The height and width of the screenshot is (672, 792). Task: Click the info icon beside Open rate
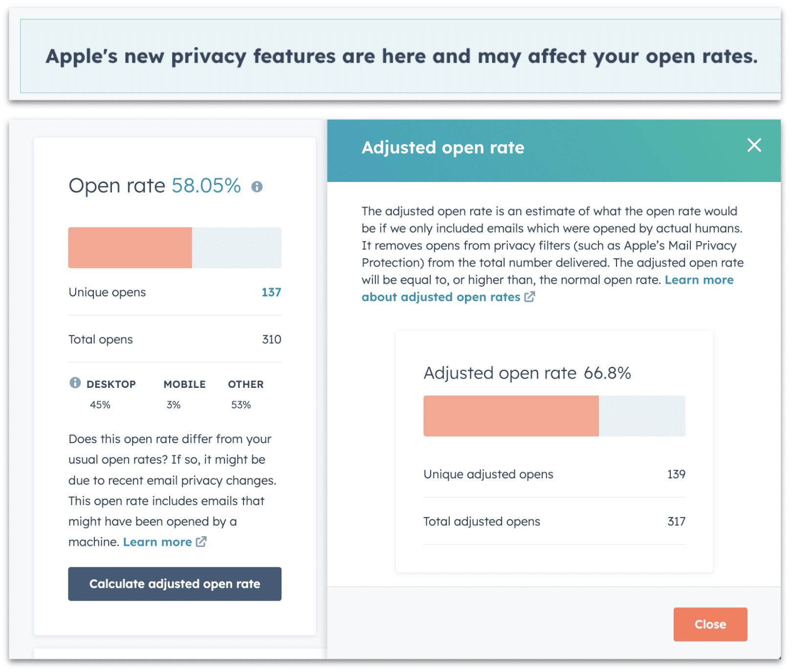tap(258, 186)
